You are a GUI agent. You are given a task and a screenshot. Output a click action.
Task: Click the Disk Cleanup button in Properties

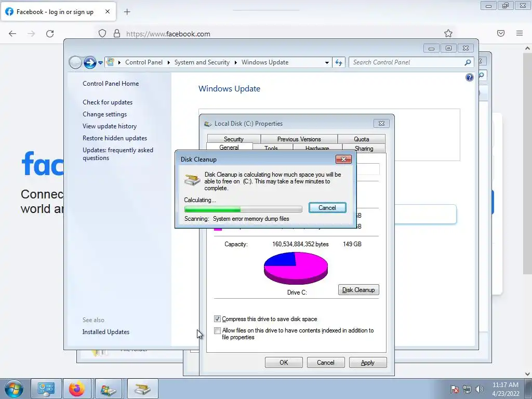[x=358, y=290]
